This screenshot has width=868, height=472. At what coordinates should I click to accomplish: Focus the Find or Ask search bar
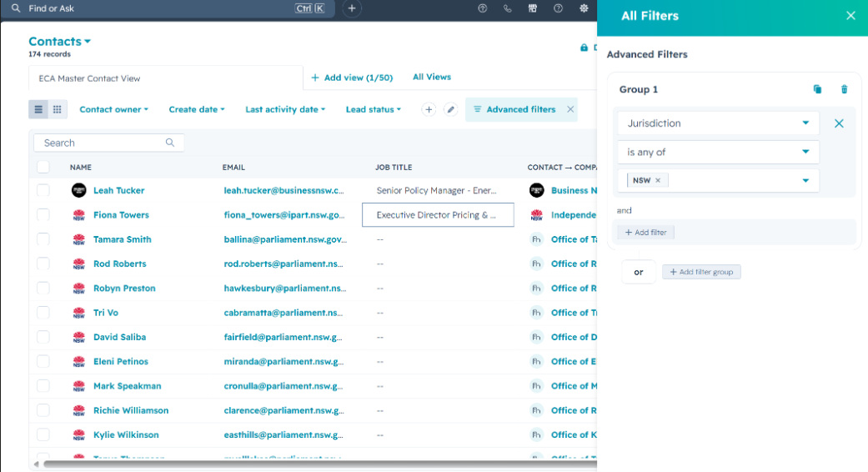(x=168, y=8)
